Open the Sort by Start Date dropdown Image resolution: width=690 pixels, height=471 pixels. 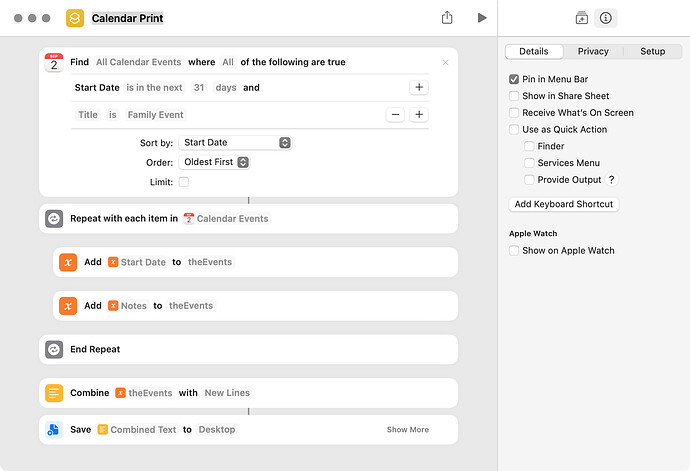pyautogui.click(x=235, y=143)
